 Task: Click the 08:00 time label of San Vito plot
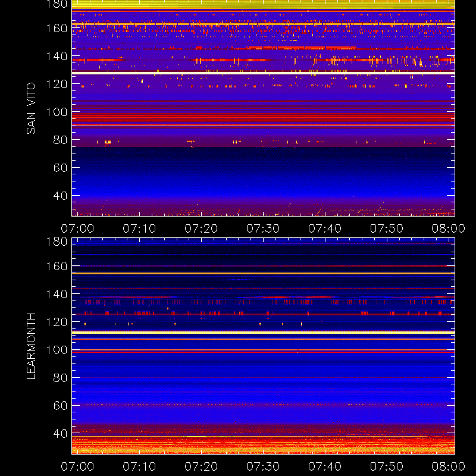click(449, 228)
